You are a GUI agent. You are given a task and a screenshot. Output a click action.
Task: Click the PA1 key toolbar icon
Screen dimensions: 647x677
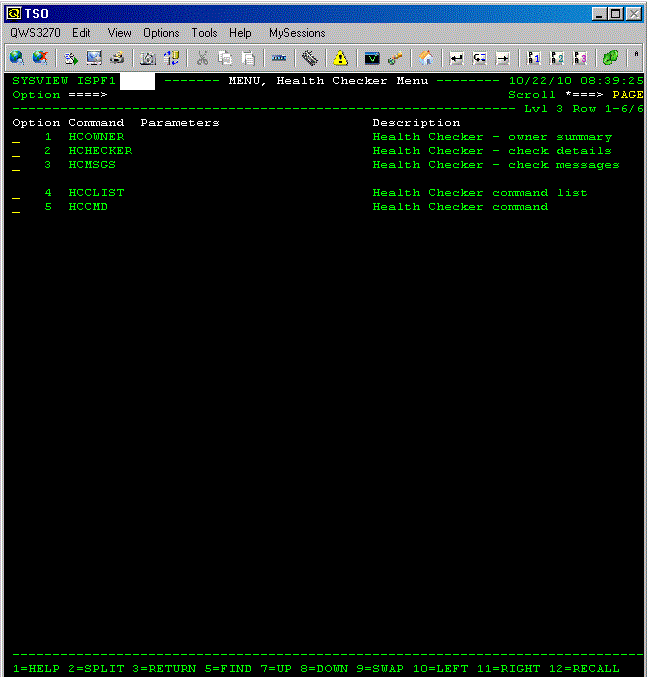point(534,58)
